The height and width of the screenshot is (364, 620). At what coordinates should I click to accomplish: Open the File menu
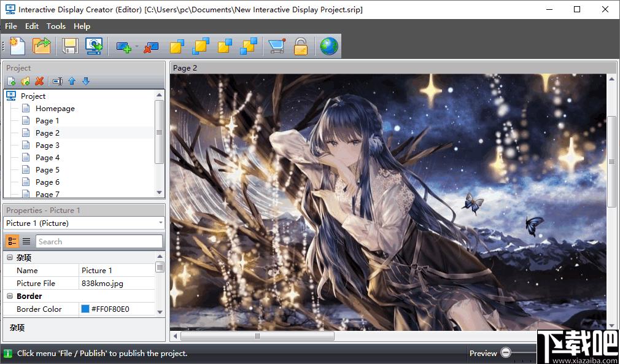10,26
